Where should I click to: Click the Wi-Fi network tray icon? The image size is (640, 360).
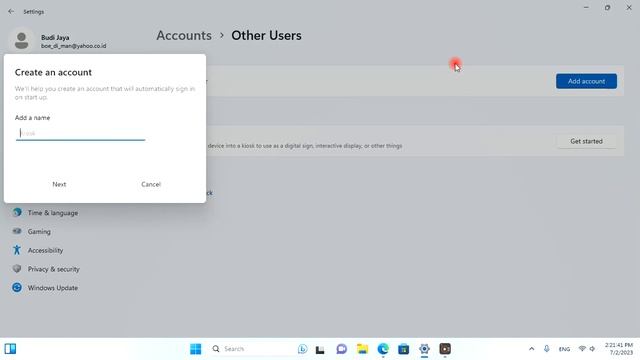582,349
